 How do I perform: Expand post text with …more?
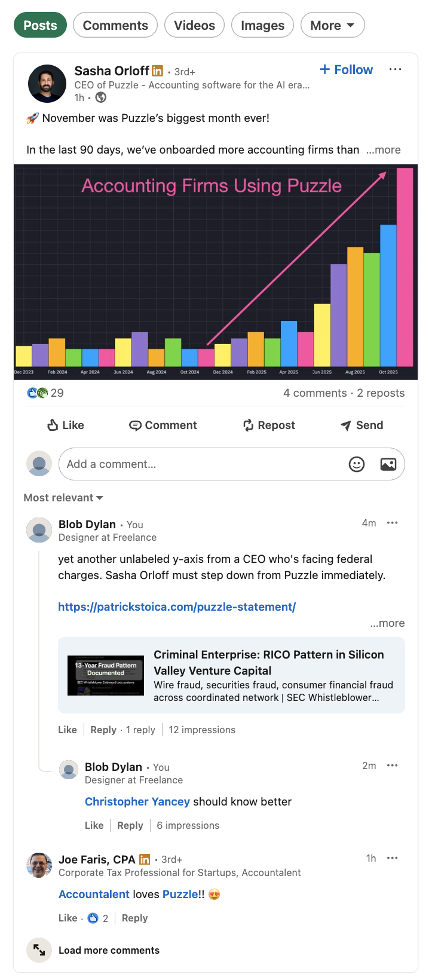384,150
